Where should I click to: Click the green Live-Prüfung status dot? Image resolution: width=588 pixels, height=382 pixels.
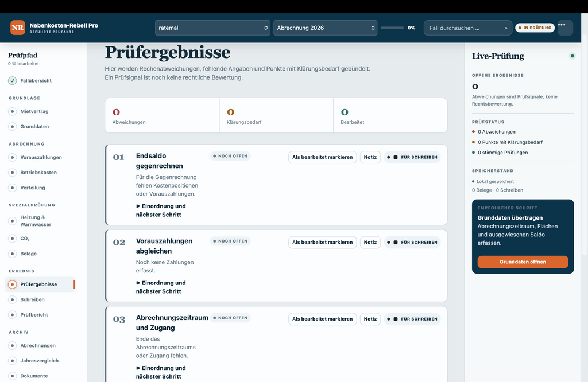pos(572,56)
